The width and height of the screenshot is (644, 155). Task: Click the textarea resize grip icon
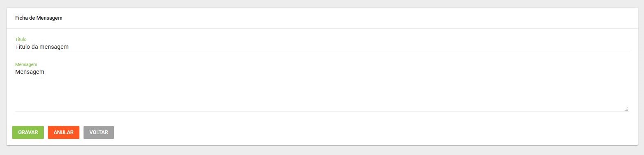pyautogui.click(x=626, y=109)
